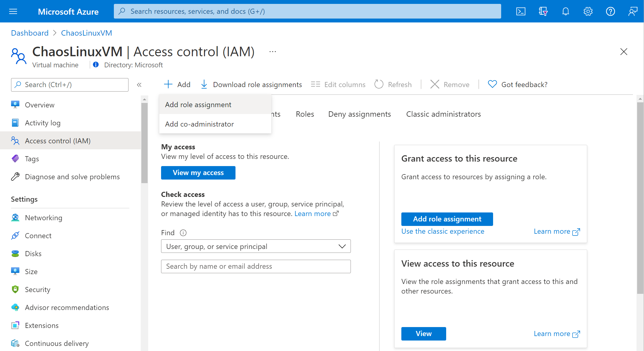Click the Download role assignments toolbar button
Image resolution: width=644 pixels, height=351 pixels.
(251, 84)
